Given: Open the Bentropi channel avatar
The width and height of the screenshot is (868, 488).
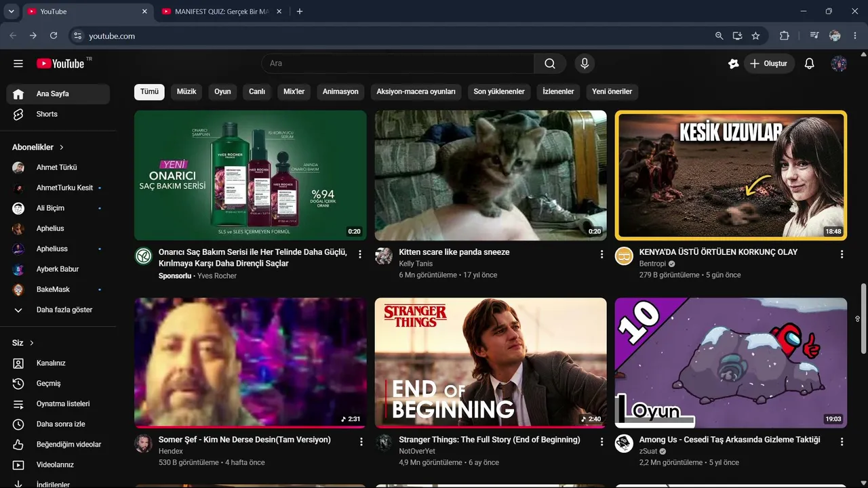Looking at the screenshot, I should click(x=624, y=256).
